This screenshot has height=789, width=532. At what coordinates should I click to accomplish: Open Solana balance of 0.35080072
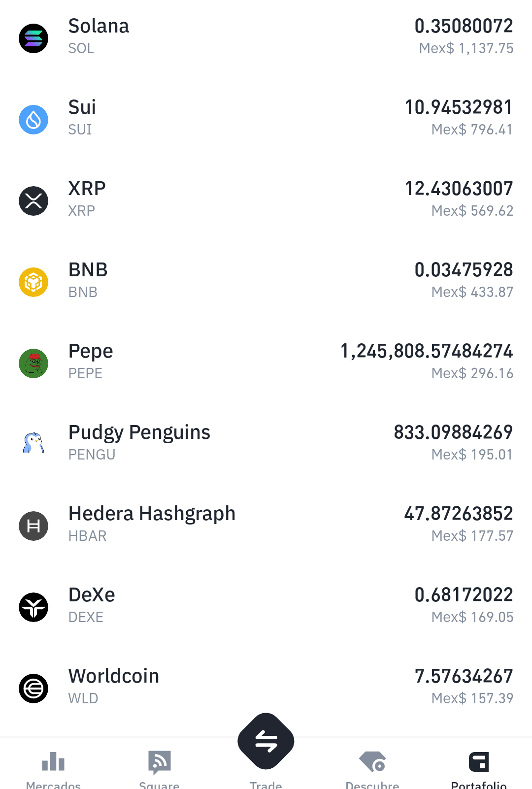click(x=464, y=26)
